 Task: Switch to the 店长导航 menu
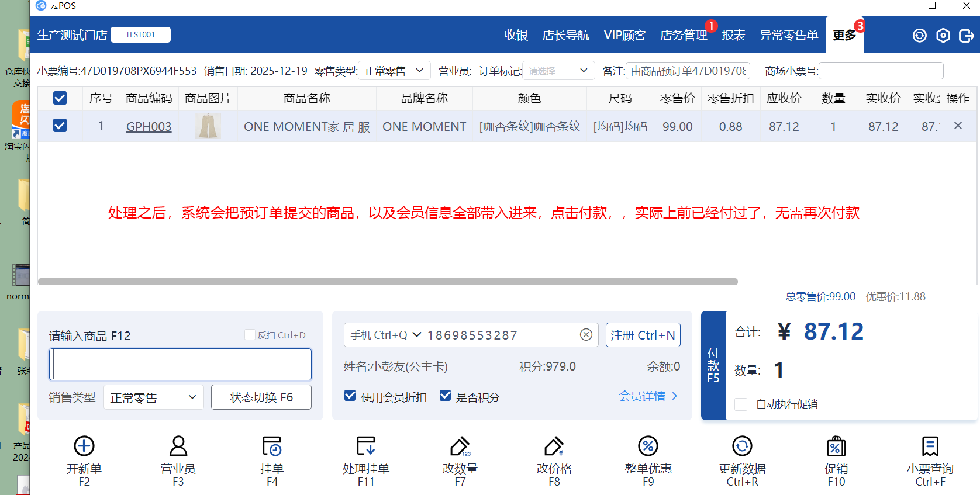(565, 36)
